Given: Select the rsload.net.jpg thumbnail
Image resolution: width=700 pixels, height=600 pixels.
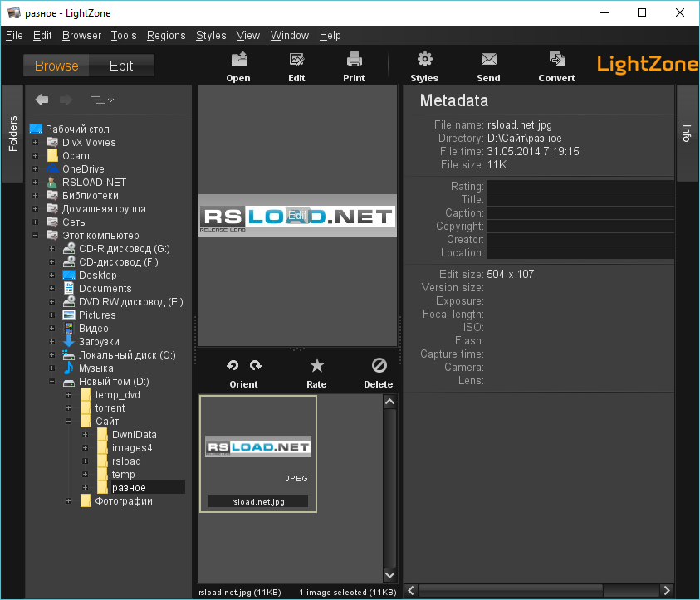Looking at the screenshot, I should pyautogui.click(x=258, y=454).
